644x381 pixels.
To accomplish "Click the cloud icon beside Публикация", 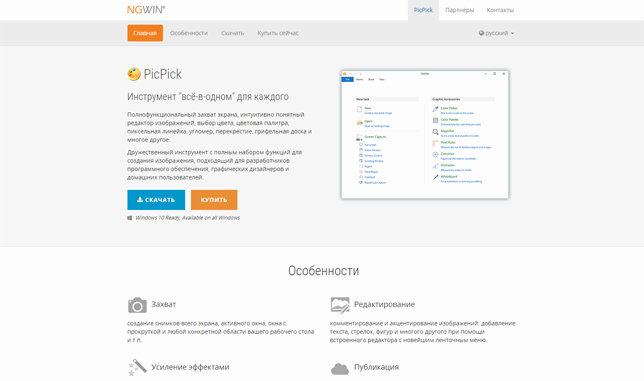I will [x=340, y=369].
